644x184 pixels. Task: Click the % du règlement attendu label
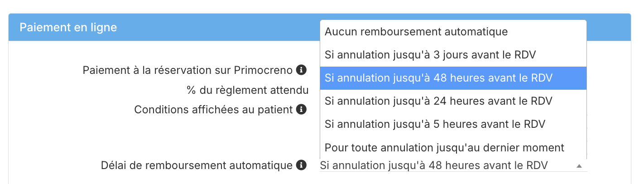click(248, 90)
